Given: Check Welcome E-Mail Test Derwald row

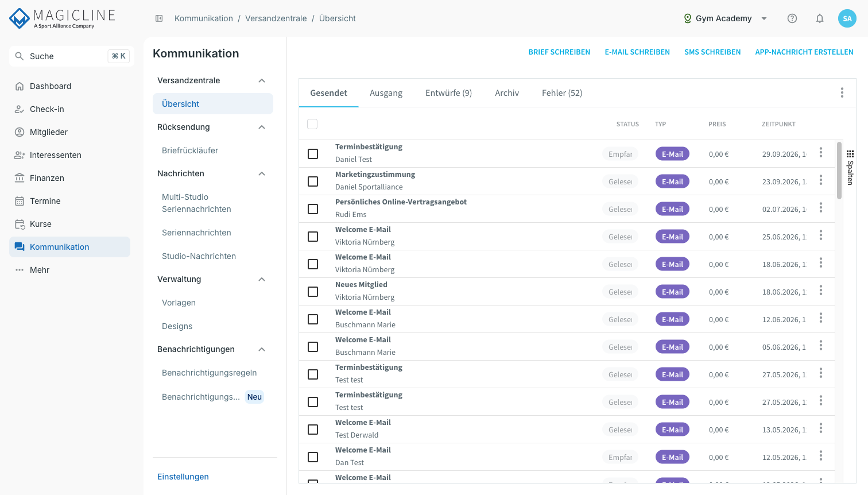Looking at the screenshot, I should [313, 430].
